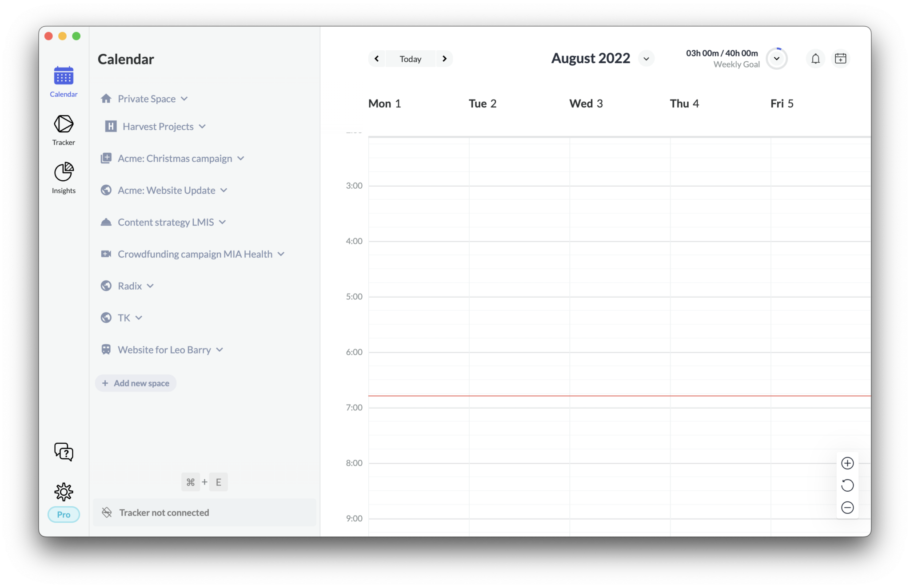
Task: Open settings gear icon
Action: pos(64,492)
